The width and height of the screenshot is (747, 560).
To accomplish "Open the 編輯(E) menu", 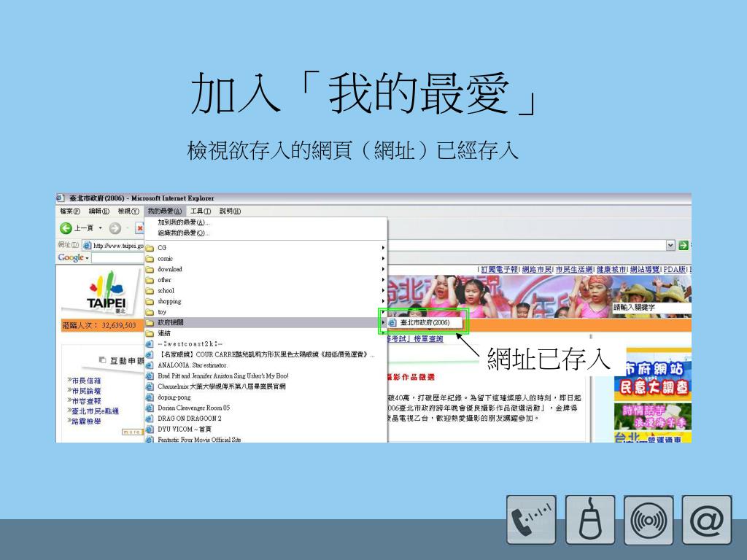I will (98, 211).
